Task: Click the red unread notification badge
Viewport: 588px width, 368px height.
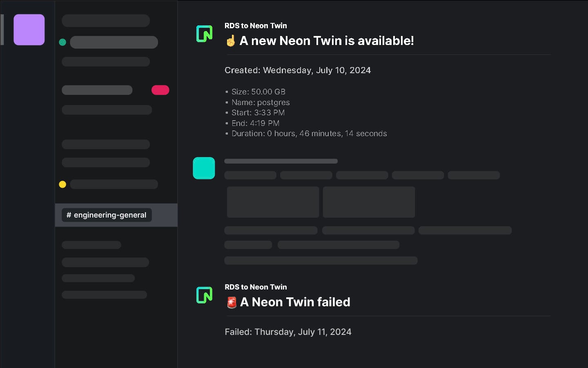Action: 160,90
